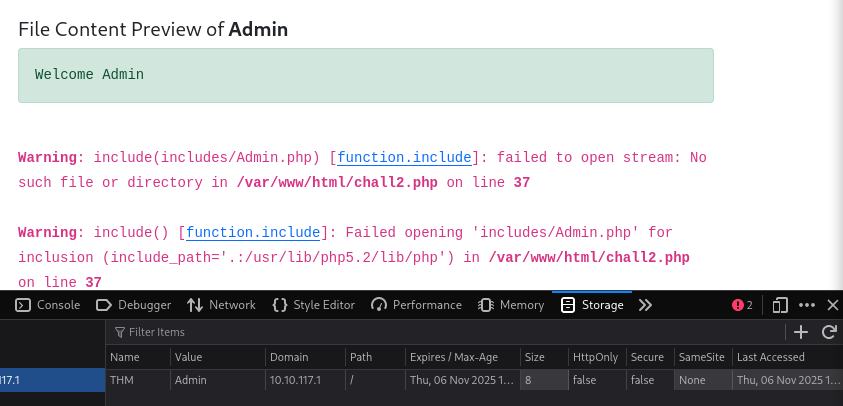This screenshot has height=406, width=843.
Task: Click the cookie size cell 8
Action: click(544, 380)
